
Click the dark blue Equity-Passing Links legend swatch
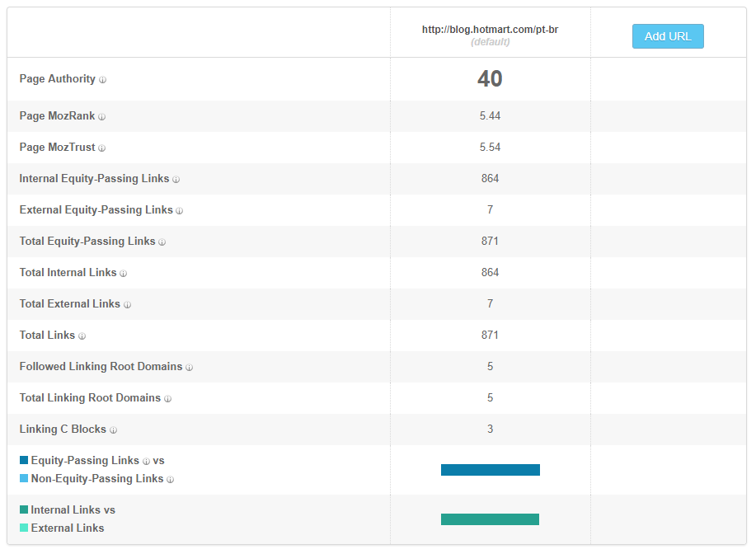click(x=24, y=460)
